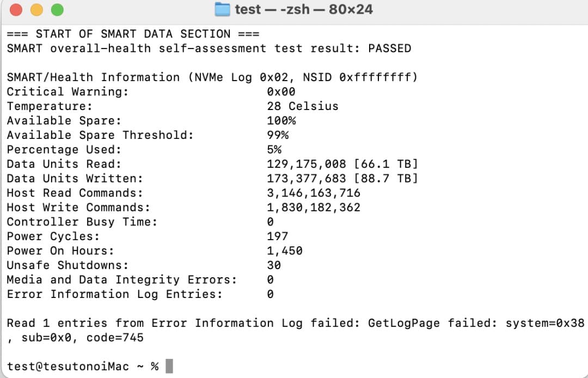Click the green full-screen window button
Screen dimensions: 588x378
pos(57,10)
